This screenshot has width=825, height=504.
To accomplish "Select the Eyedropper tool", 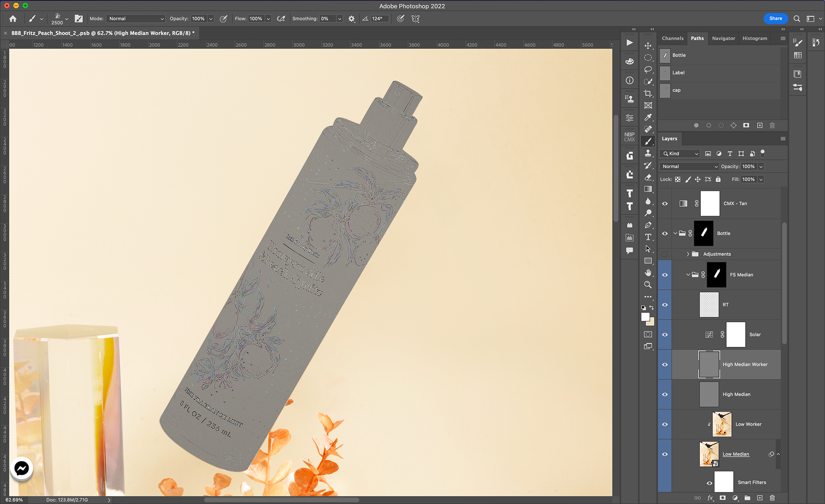I will [648, 117].
